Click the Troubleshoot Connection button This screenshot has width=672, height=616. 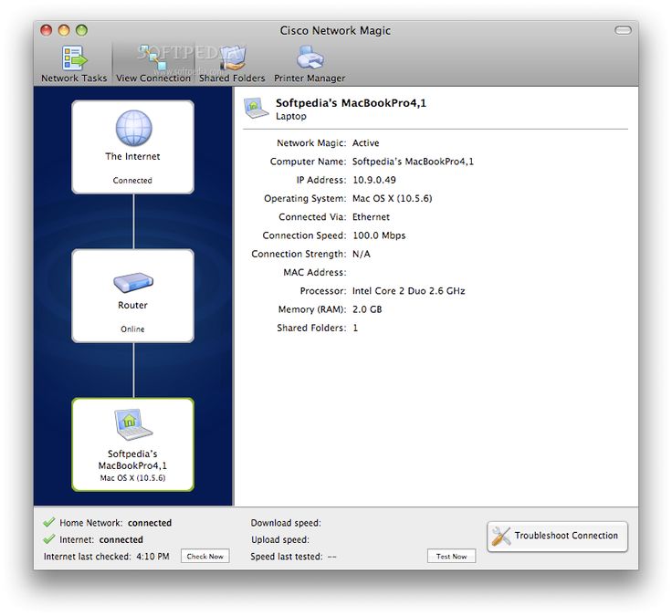pyautogui.click(x=557, y=536)
